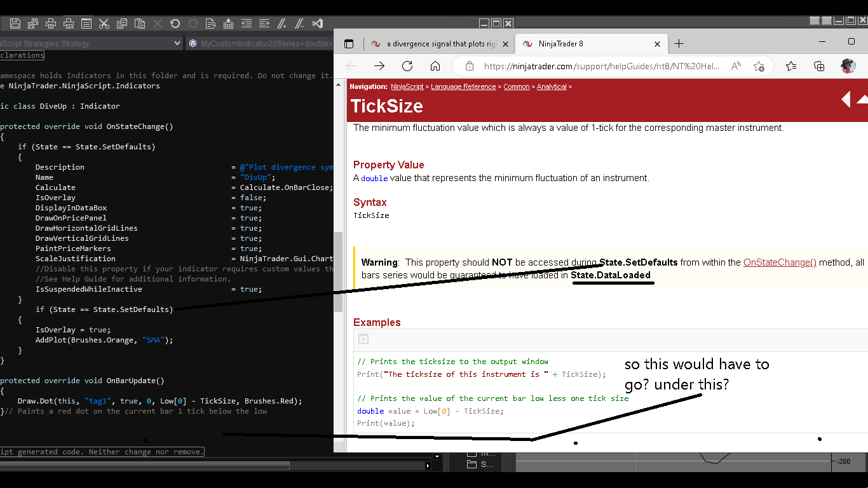This screenshot has height=488, width=868.
Task: Follow the Language Reference breadcrumb link
Action: click(x=463, y=86)
